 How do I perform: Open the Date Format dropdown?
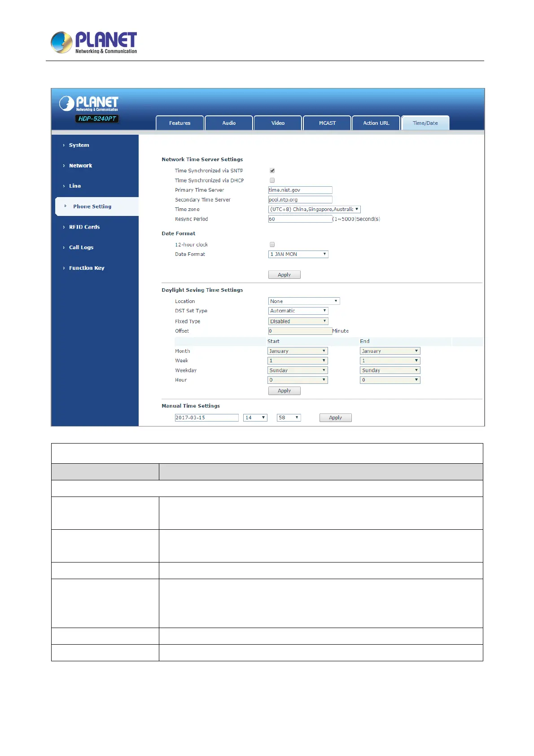pyautogui.click(x=298, y=254)
